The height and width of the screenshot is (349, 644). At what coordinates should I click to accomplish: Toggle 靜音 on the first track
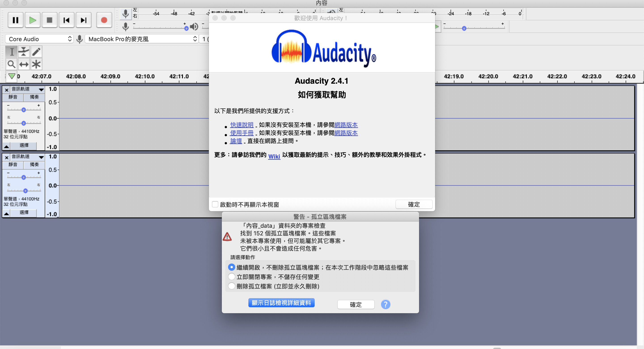[13, 97]
